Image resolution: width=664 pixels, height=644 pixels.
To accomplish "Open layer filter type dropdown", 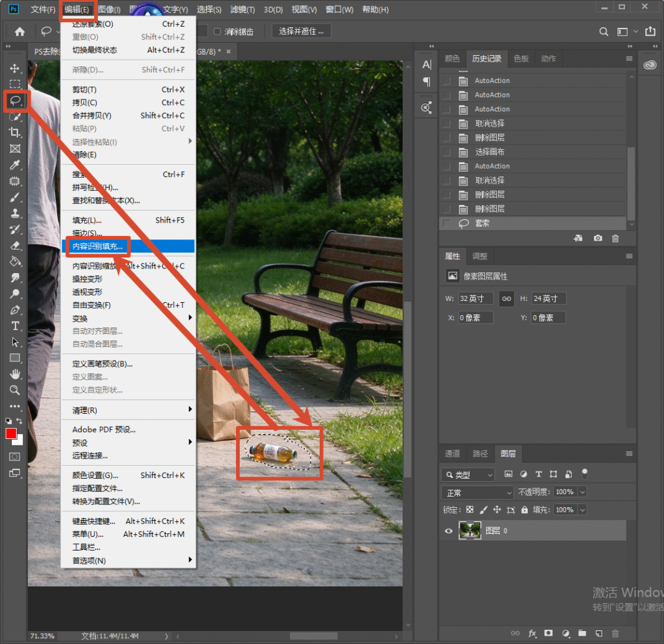I will [x=468, y=475].
